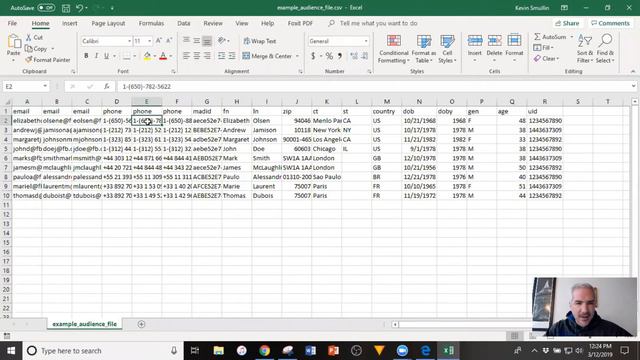This screenshot has width=640, height=360.
Task: Open Format as Table gallery
Action: [424, 49]
